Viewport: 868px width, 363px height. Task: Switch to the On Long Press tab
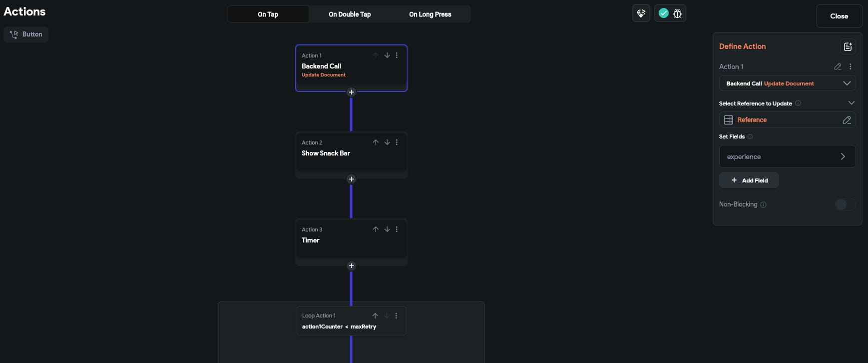(x=430, y=14)
